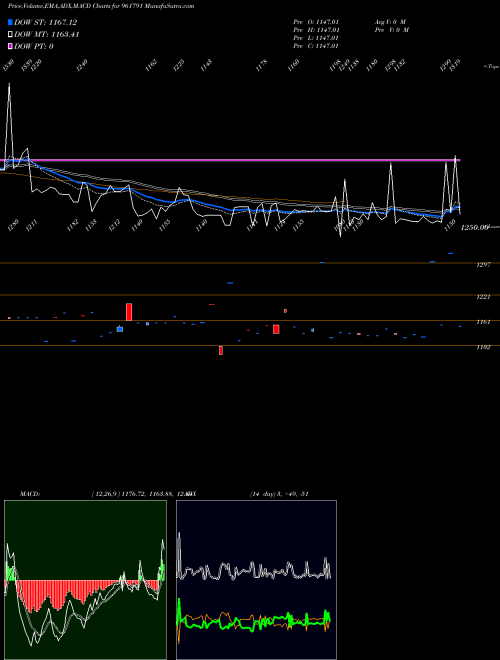The width and height of the screenshot is (500, 660).
Task: Select the 'DOW ST: 1167.12' legend text
Action: click(45, 22)
